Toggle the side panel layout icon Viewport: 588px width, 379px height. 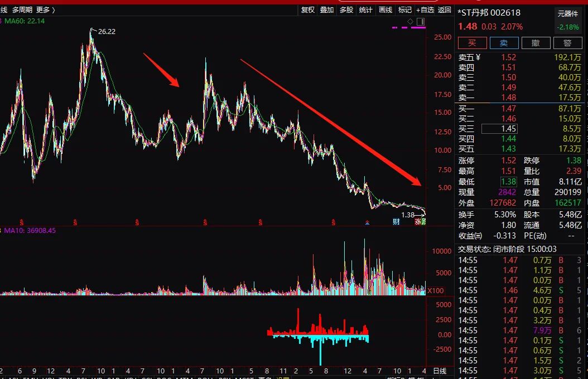(421, 22)
